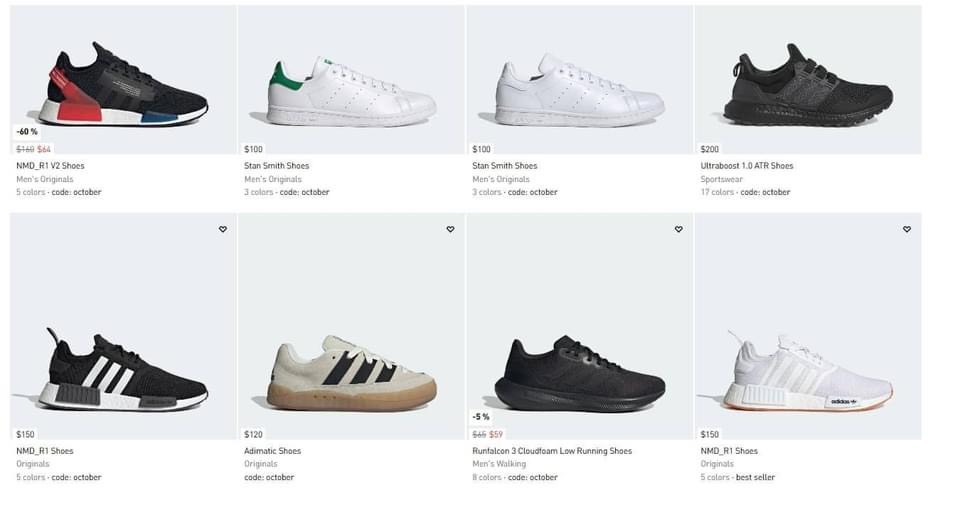960x505 pixels.
Task: Click the 17 colors text under Ultraboost
Action: click(717, 192)
